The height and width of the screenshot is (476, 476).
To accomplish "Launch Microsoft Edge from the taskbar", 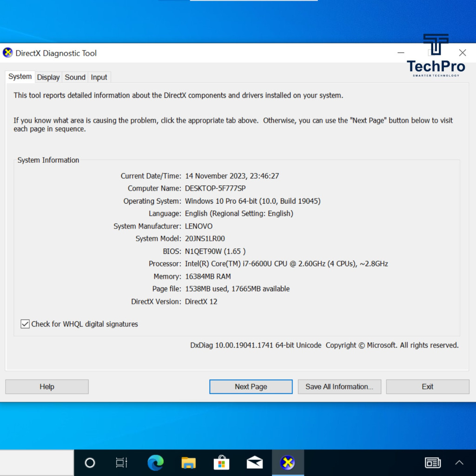I will coord(155,463).
